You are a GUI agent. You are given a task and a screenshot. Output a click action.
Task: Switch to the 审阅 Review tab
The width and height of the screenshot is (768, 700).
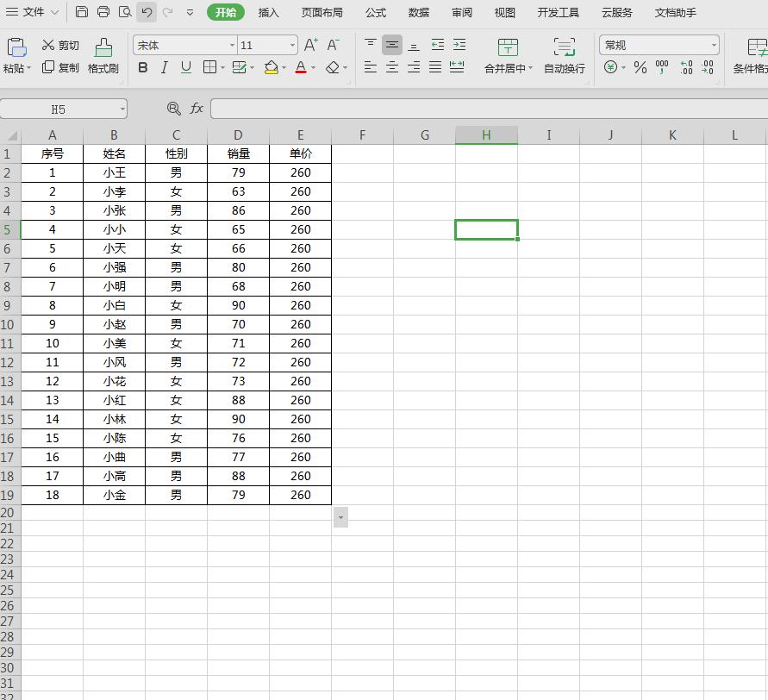click(x=462, y=12)
